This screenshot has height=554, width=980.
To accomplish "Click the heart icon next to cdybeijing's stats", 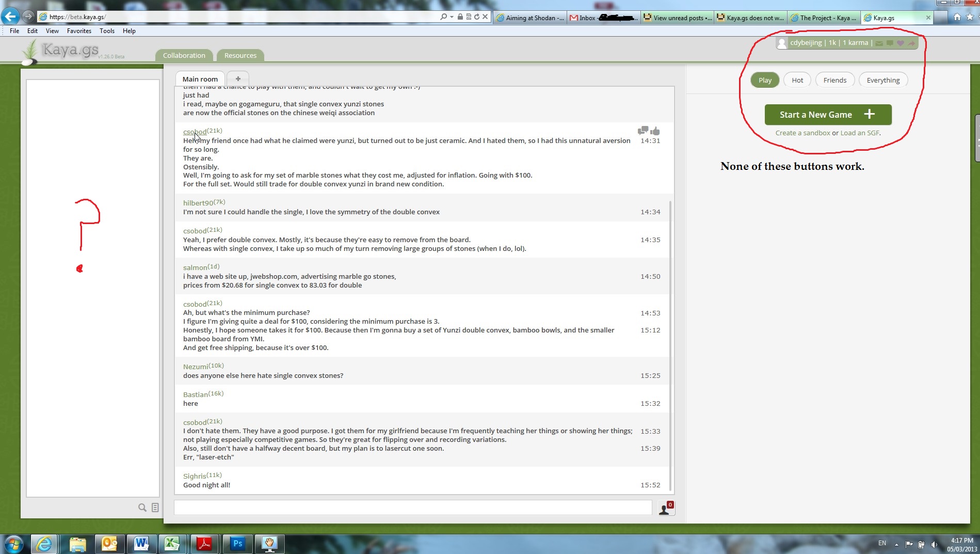I will click(x=901, y=43).
